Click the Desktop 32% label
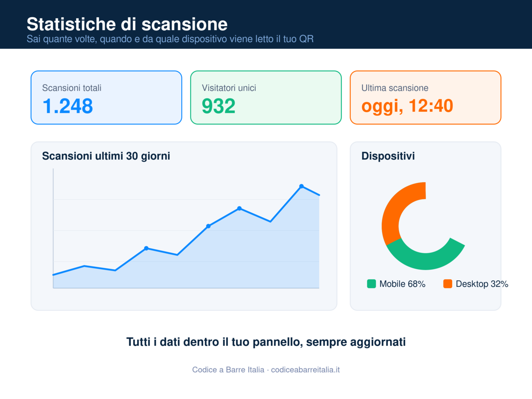Screen dimensions: 532x399 coord(482,284)
